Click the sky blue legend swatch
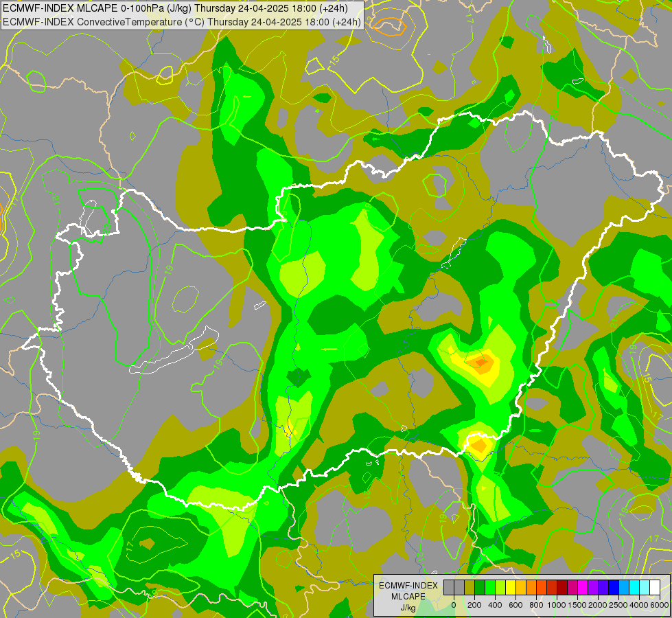The image size is (672, 618). click(625, 588)
